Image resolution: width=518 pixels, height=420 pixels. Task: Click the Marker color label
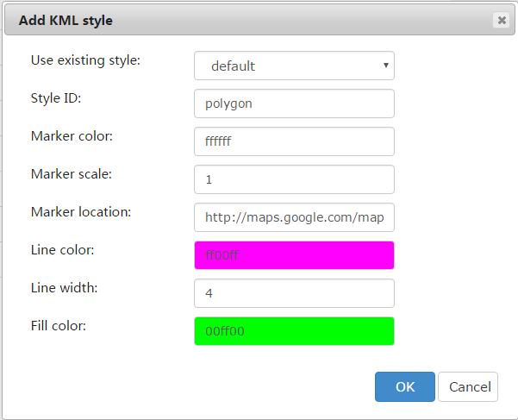coord(72,136)
